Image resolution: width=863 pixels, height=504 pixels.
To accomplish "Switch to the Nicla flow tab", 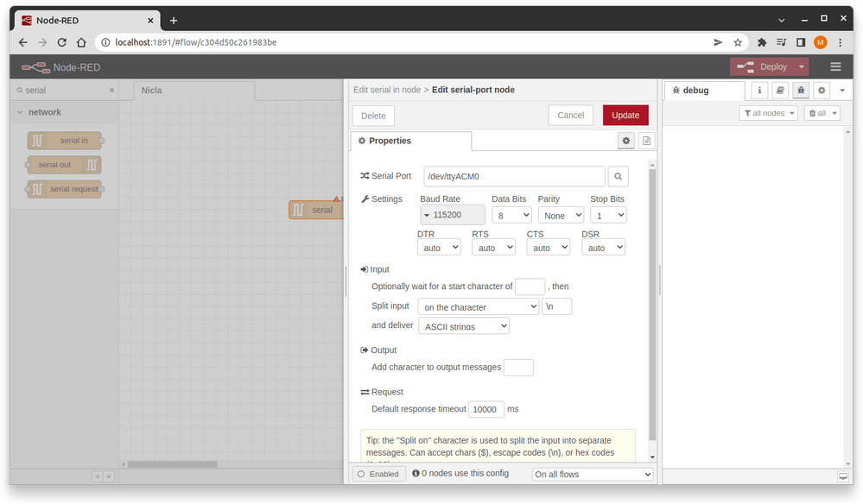I will point(194,91).
